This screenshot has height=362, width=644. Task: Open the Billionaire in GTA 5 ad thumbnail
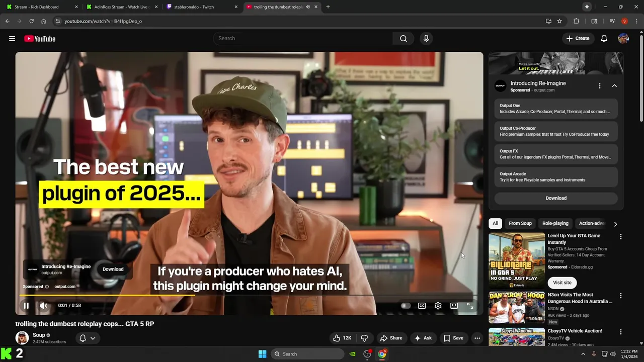pos(517,260)
